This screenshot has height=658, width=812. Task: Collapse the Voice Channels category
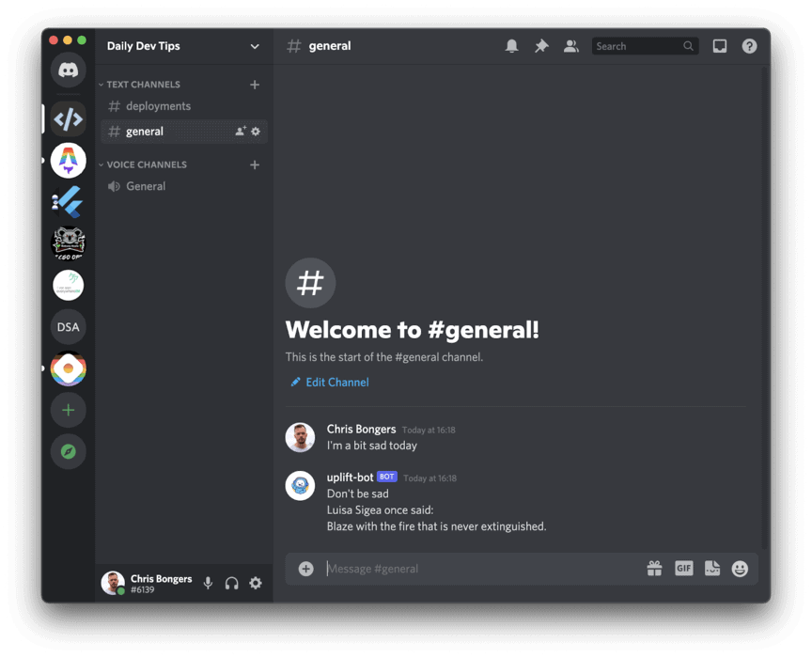coord(143,164)
